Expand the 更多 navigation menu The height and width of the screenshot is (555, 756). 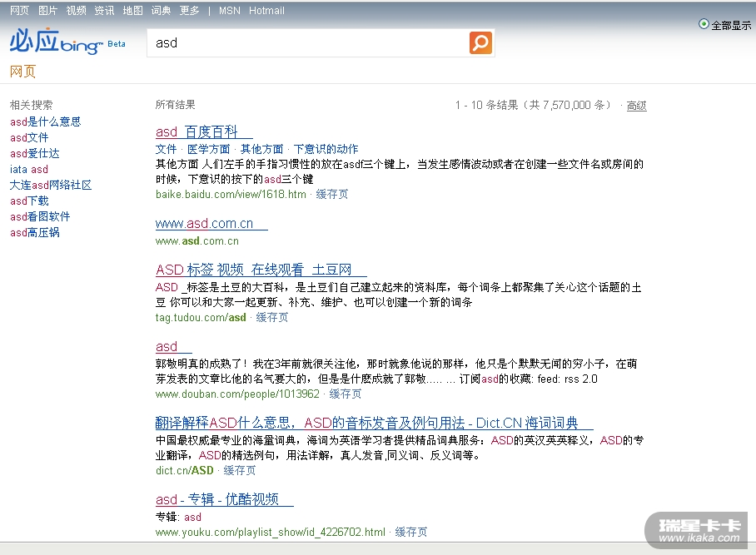[190, 11]
